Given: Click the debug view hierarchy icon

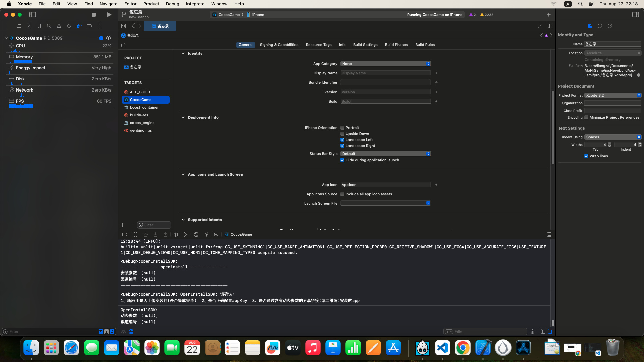Looking at the screenshot, I should [176, 235].
